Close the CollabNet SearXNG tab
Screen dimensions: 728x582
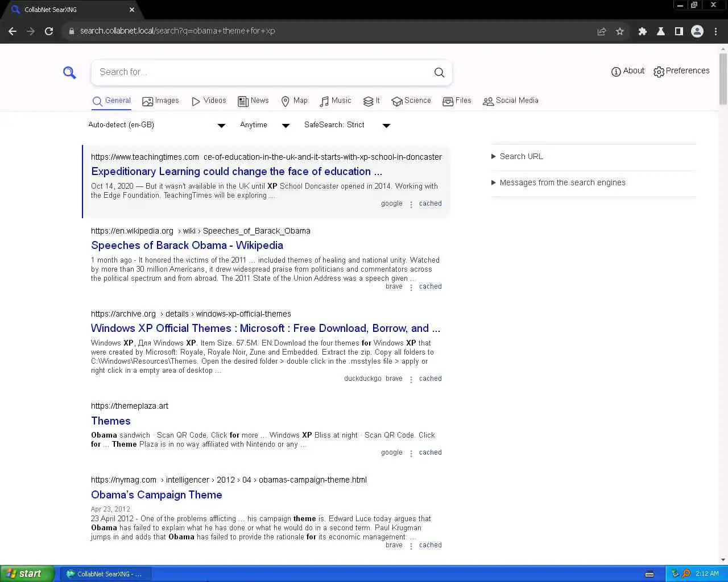[x=132, y=10]
